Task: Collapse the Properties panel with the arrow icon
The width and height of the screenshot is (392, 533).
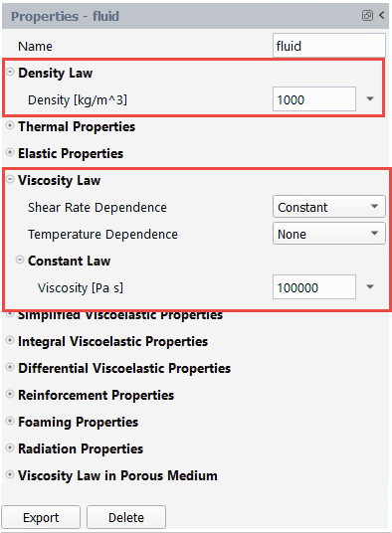Action: tap(382, 15)
